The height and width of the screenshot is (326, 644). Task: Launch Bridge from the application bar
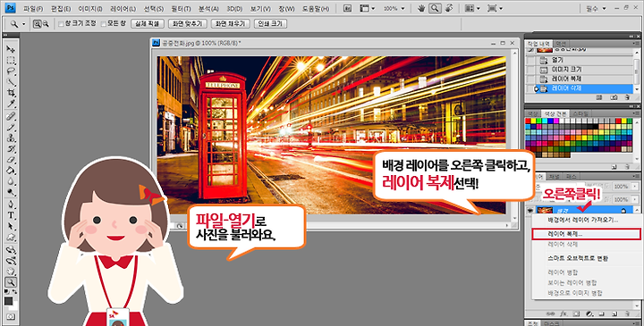click(347, 8)
